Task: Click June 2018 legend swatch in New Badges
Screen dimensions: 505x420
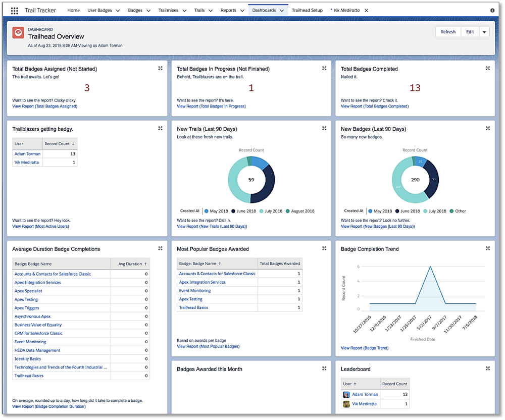Action: pyautogui.click(x=397, y=211)
